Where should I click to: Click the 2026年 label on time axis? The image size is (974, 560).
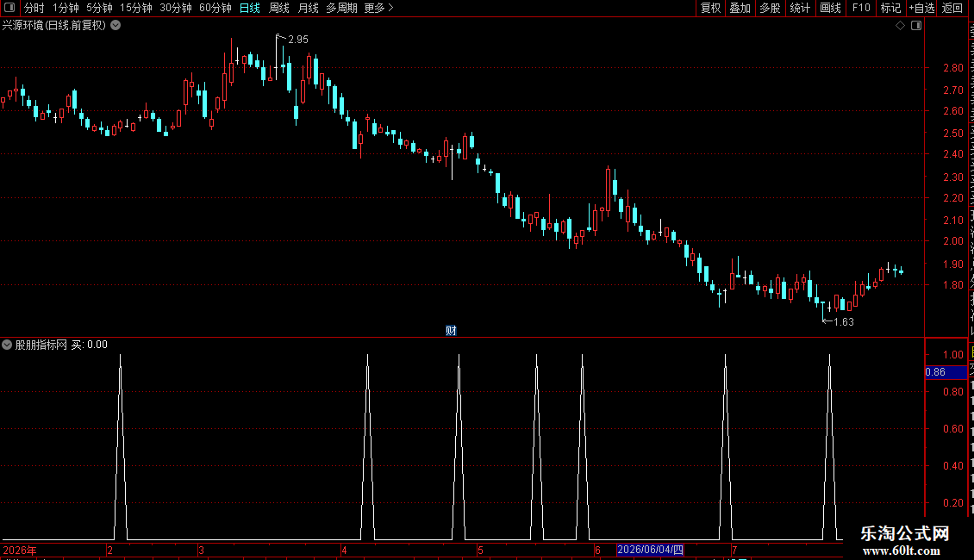20,550
